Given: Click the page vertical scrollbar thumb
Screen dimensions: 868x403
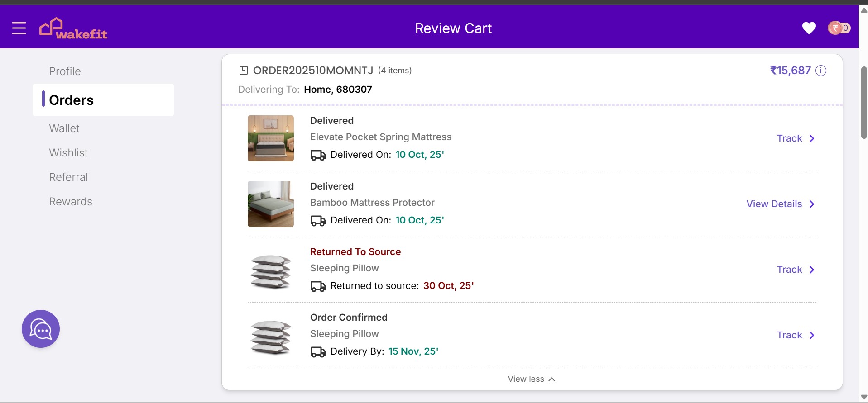Looking at the screenshot, I should click(x=863, y=102).
